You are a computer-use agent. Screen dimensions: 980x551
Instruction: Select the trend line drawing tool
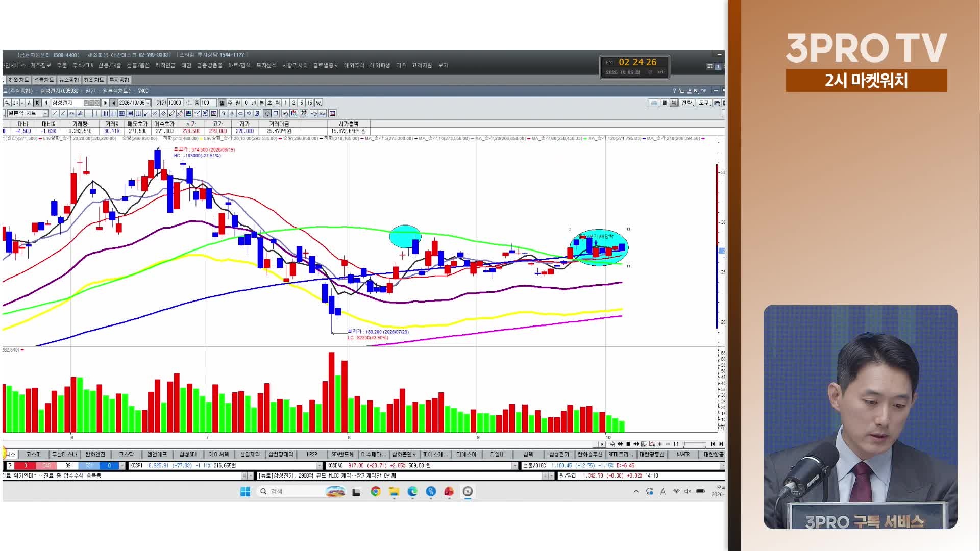click(x=55, y=113)
